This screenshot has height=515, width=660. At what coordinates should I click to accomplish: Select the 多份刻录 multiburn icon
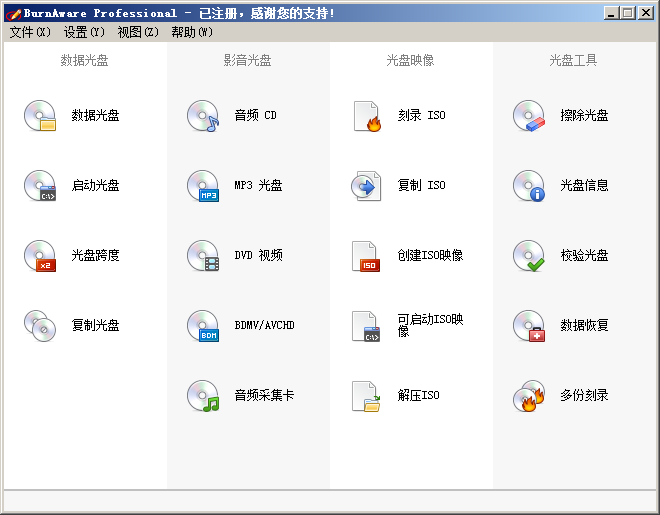[530, 396]
